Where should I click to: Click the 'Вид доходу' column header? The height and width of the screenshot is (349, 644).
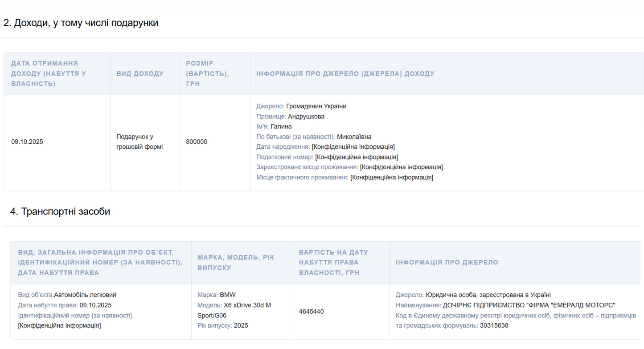[140, 74]
